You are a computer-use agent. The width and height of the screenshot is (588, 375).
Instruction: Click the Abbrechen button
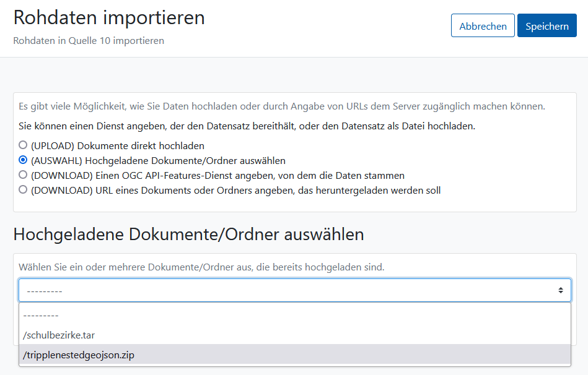(x=483, y=25)
